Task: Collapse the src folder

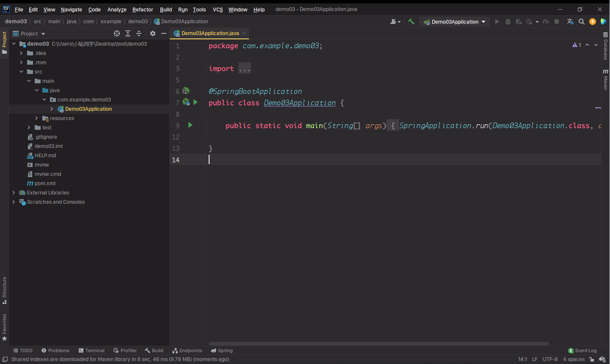Action: click(21, 71)
